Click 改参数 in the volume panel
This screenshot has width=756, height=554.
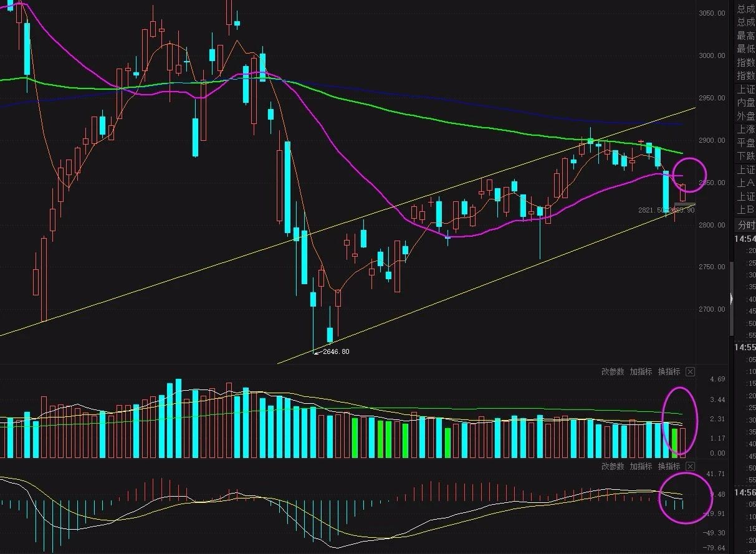point(613,372)
